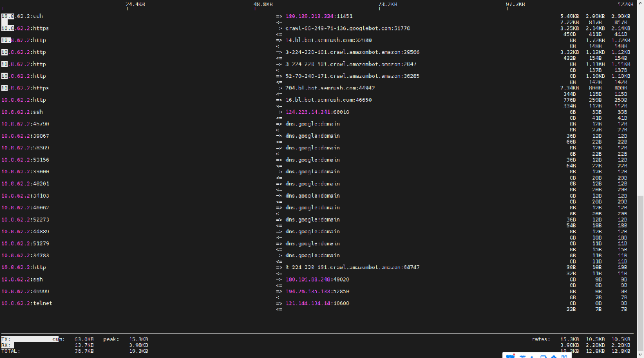Click the RX: label in footer

6,345
